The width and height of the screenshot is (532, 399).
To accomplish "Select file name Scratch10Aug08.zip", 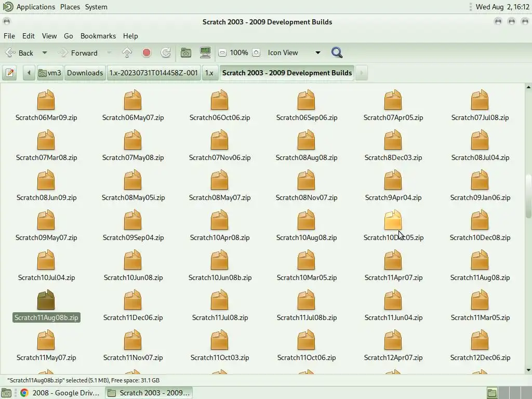I will point(307,237).
